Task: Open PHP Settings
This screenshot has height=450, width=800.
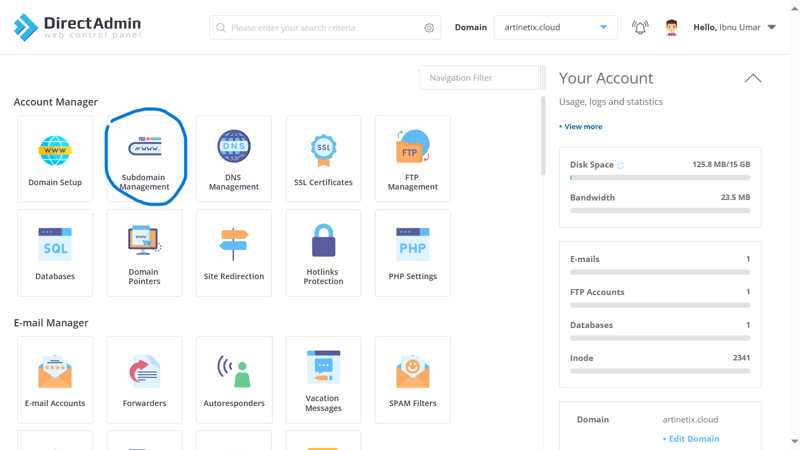Action: [413, 253]
